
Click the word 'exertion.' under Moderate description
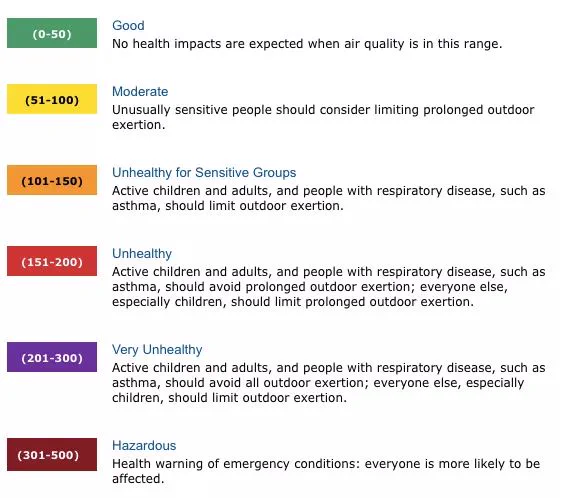click(x=138, y=125)
